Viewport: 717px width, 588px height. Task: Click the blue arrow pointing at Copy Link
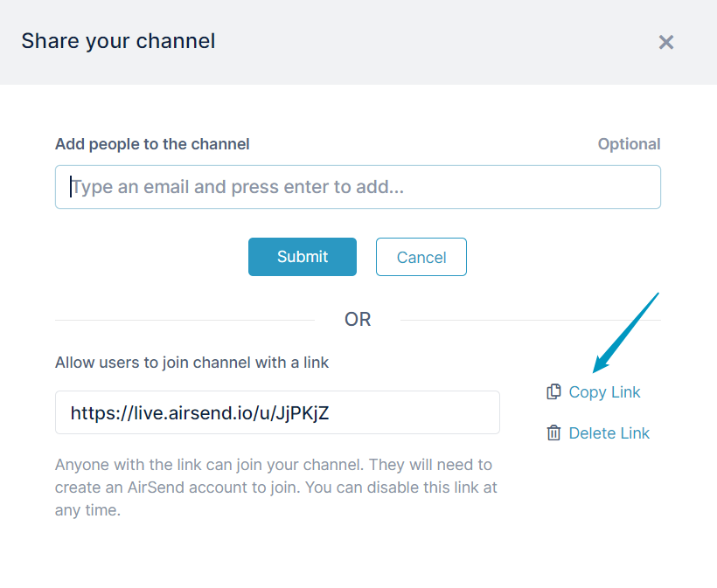(x=625, y=333)
